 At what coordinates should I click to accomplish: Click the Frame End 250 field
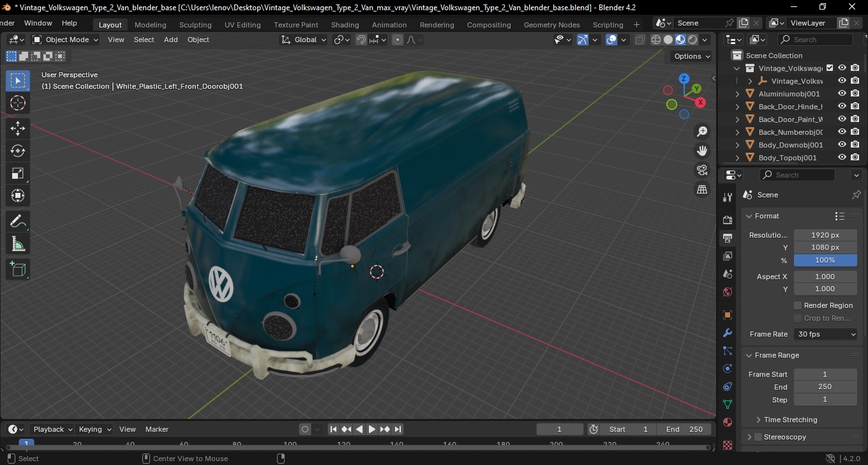(x=825, y=386)
